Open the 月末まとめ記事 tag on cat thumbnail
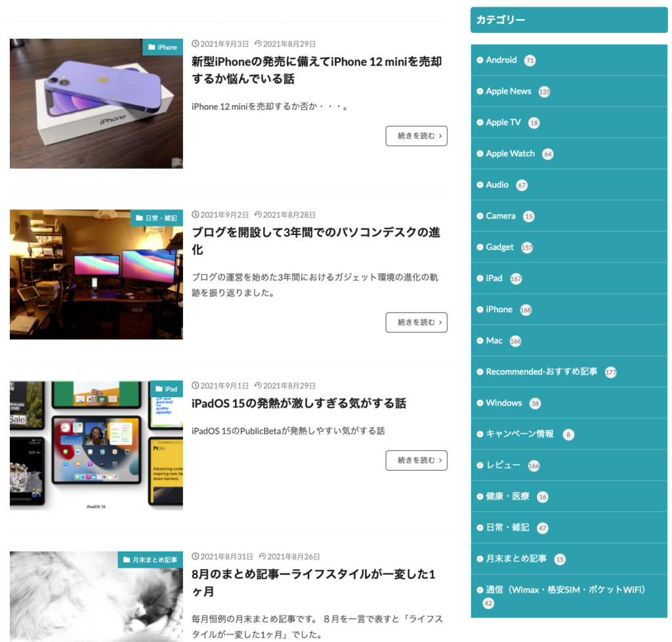Screen dimensions: 672x642 [150, 560]
